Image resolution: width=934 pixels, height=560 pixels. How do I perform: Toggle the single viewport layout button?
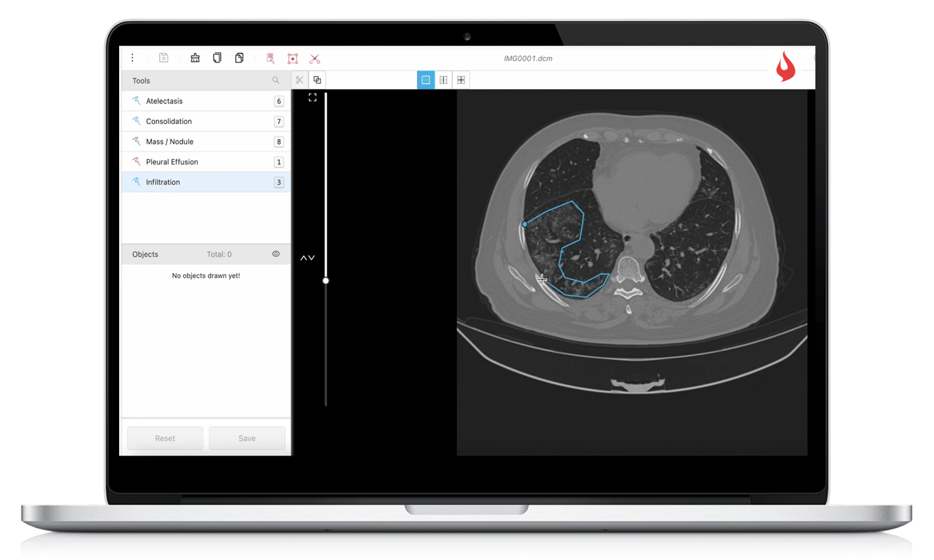point(426,80)
